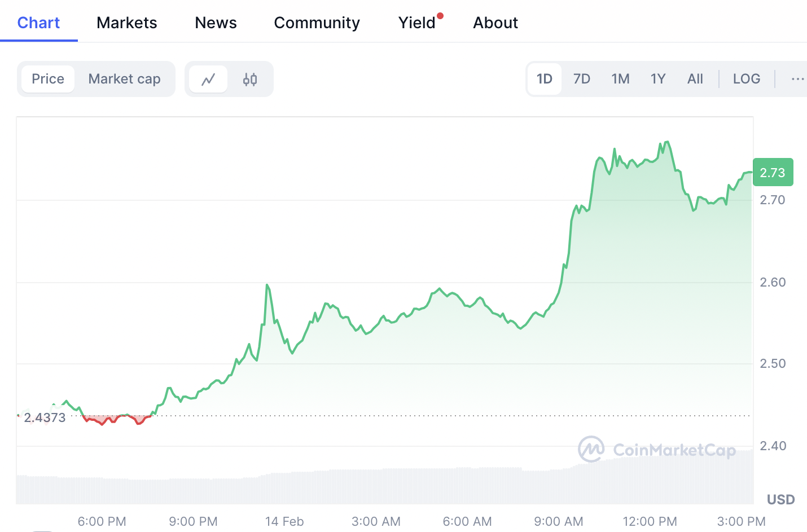The image size is (807, 532).
Task: Open the Community tab
Action: (317, 23)
